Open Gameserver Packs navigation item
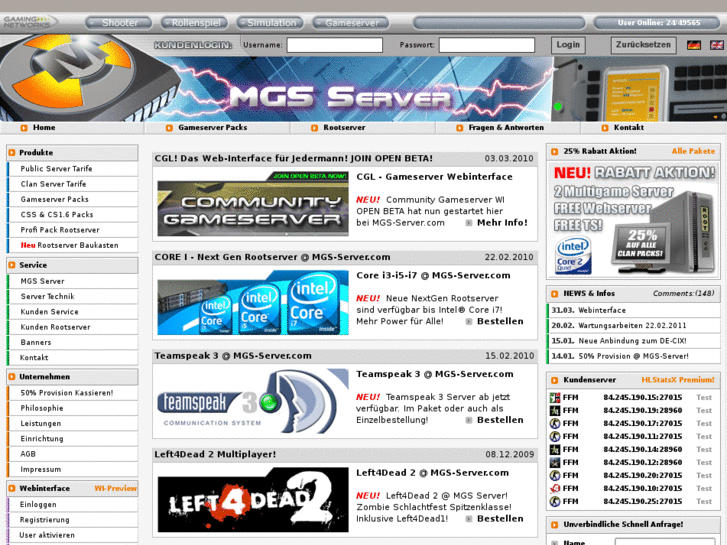 [x=212, y=128]
